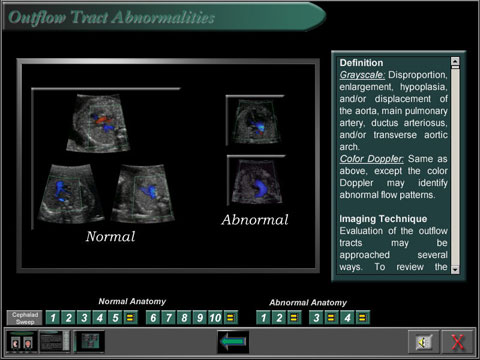Open the text page thumbnail icon
The image size is (480, 360).
(x=55, y=342)
